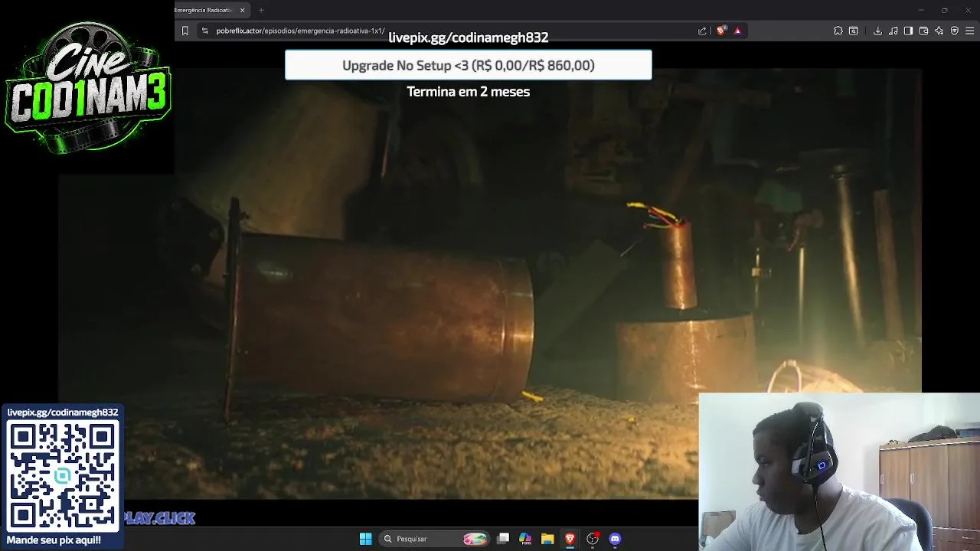Viewport: 980px width, 551px height.
Task: Select the Emergência Radioativa browser tab
Action: 205,10
